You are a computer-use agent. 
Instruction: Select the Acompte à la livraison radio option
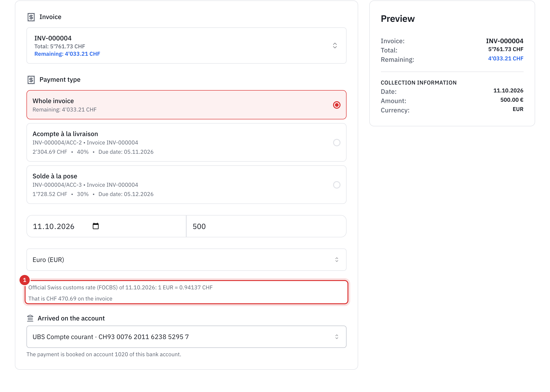337,143
